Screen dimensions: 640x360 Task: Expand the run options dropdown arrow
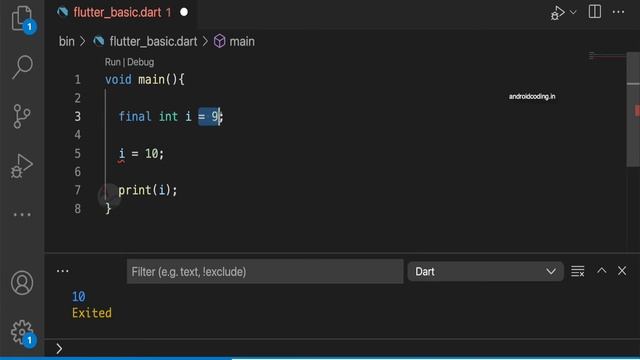coord(573,13)
